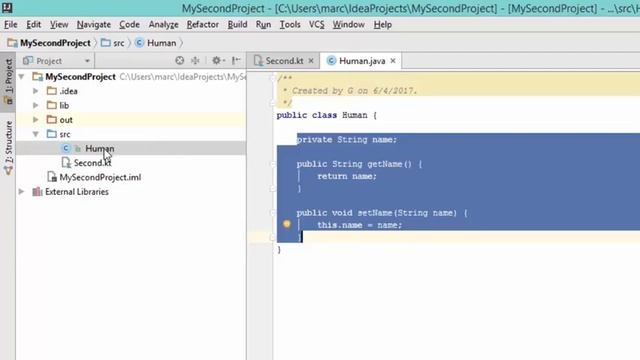
Task: Open the Project panel settings gear
Action: [217, 60]
